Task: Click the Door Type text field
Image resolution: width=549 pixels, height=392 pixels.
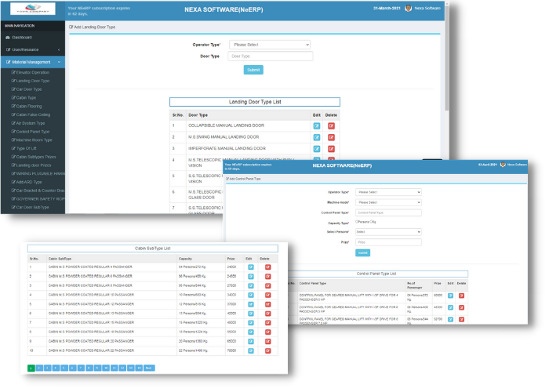Action: point(270,56)
